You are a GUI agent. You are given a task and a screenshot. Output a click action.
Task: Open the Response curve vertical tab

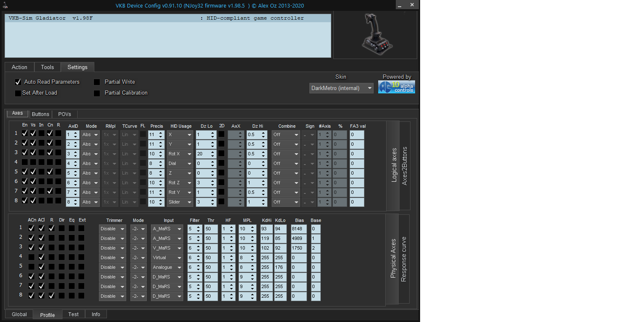pos(404,259)
